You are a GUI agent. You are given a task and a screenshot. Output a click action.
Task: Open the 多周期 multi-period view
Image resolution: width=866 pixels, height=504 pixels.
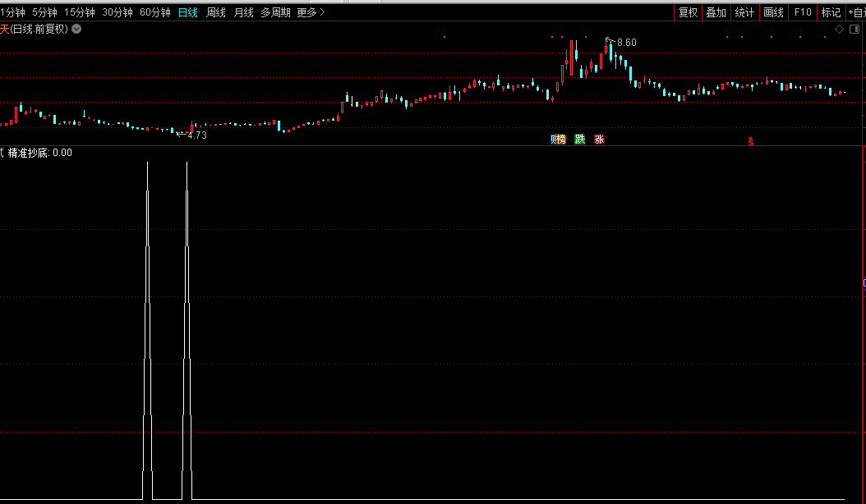[x=275, y=12]
